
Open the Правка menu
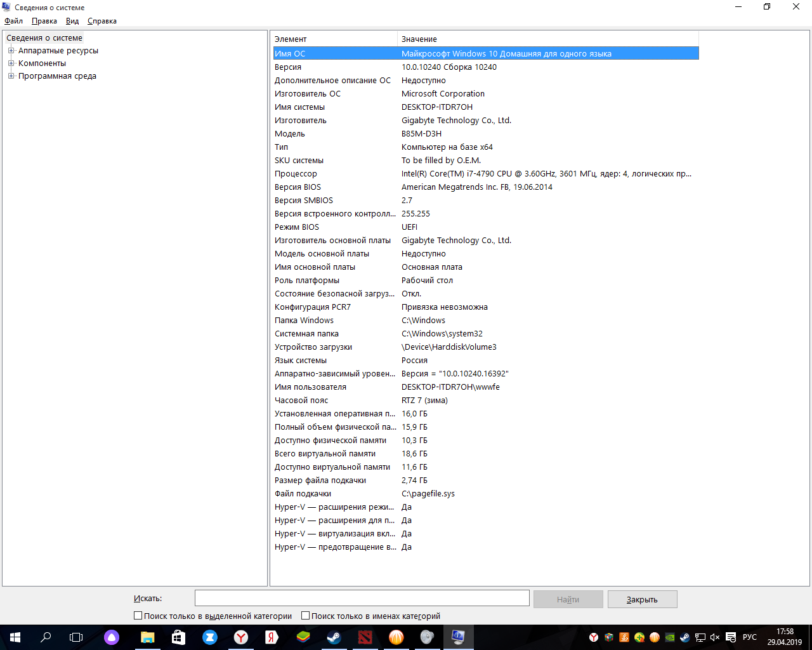(x=44, y=21)
